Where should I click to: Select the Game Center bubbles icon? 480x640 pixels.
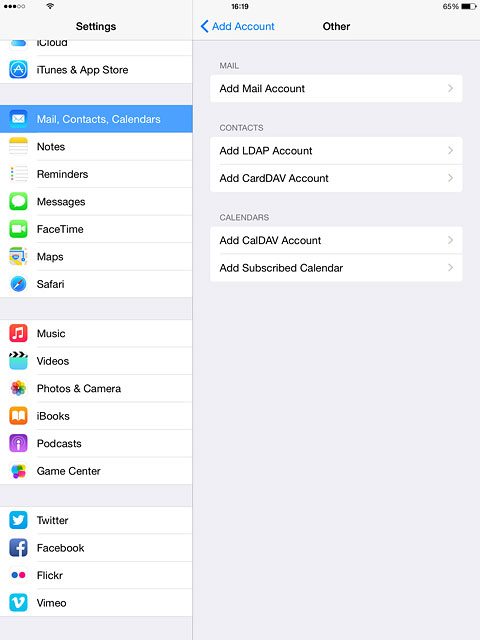[18, 471]
